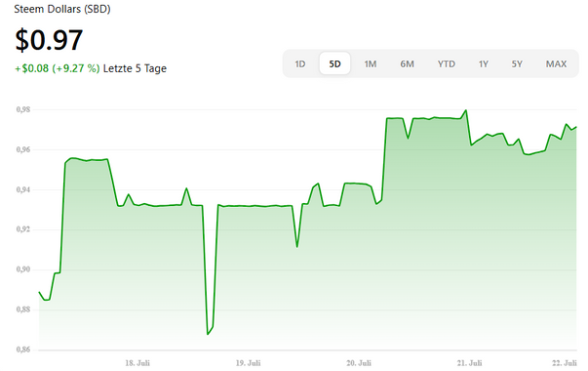Click the 19. Juli date label

click(248, 363)
